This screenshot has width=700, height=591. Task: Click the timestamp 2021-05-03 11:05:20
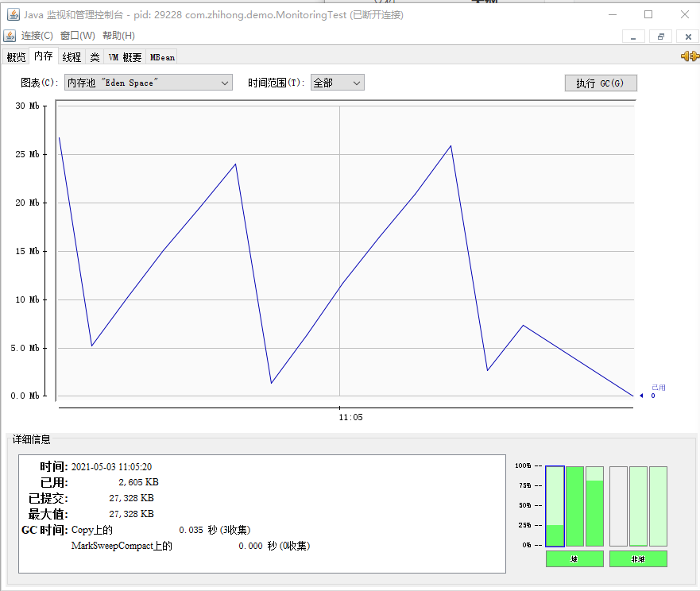111,467
